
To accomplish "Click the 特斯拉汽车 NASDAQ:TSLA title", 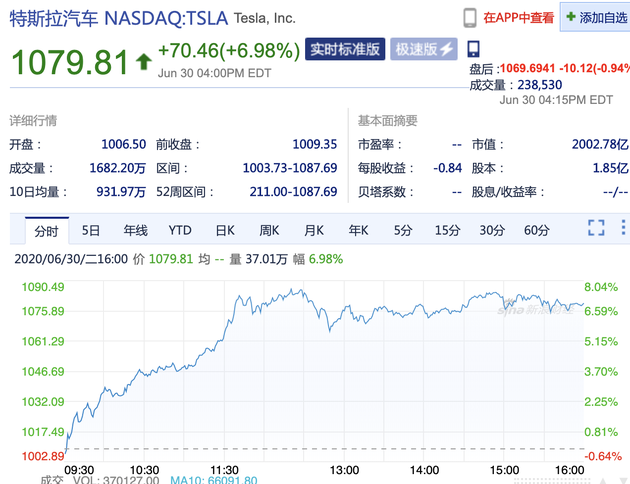I will click(119, 18).
